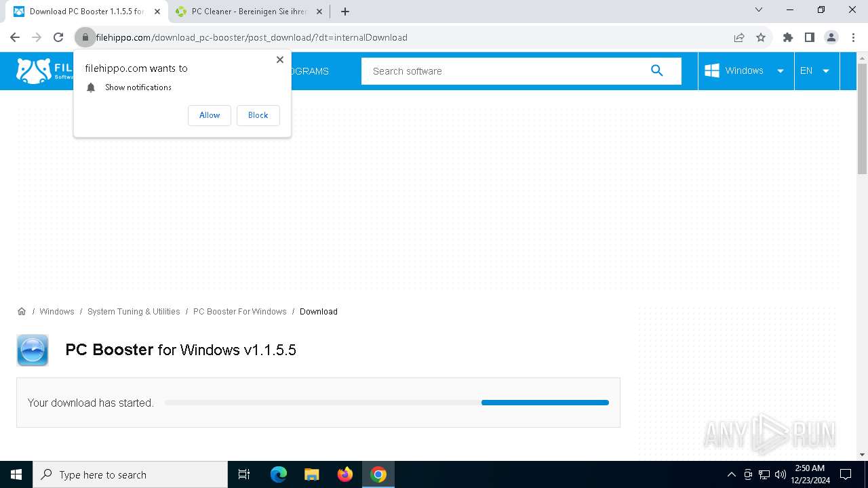Open the volume control tray icon
The image size is (868, 488).
point(781,474)
